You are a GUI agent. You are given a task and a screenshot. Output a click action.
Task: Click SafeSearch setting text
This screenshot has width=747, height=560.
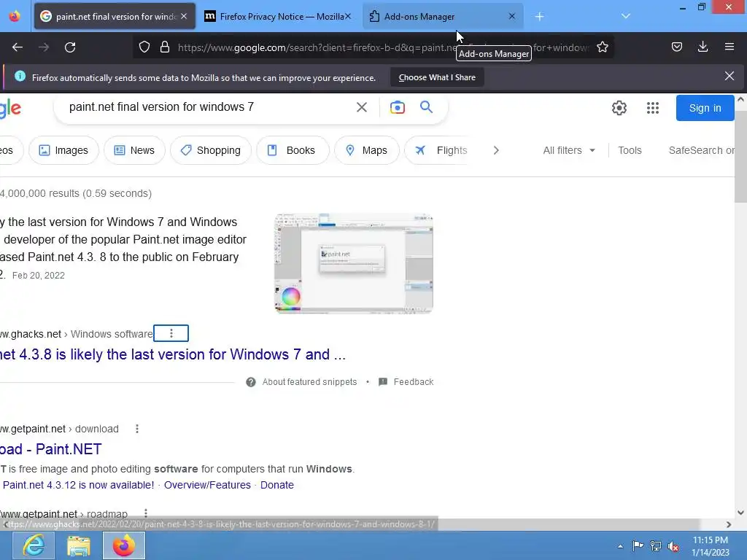(701, 150)
